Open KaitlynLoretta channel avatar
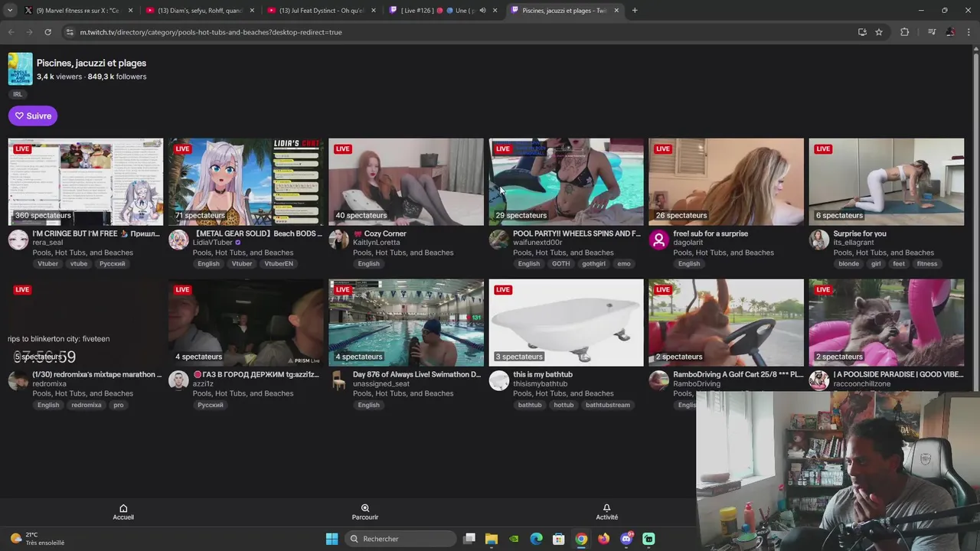The width and height of the screenshot is (980, 551). coord(338,240)
